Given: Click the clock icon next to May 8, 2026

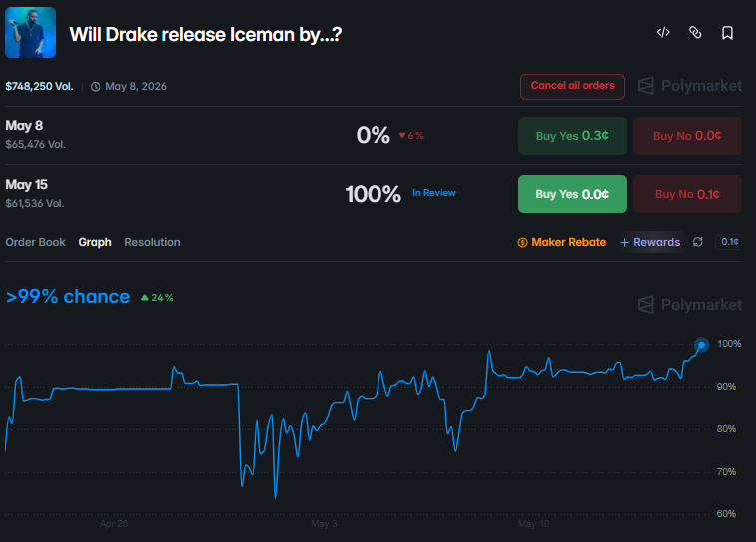Looking at the screenshot, I should pos(96,87).
